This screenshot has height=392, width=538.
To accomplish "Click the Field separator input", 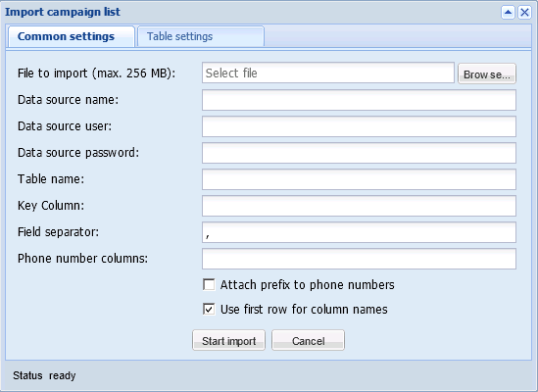I will (359, 232).
